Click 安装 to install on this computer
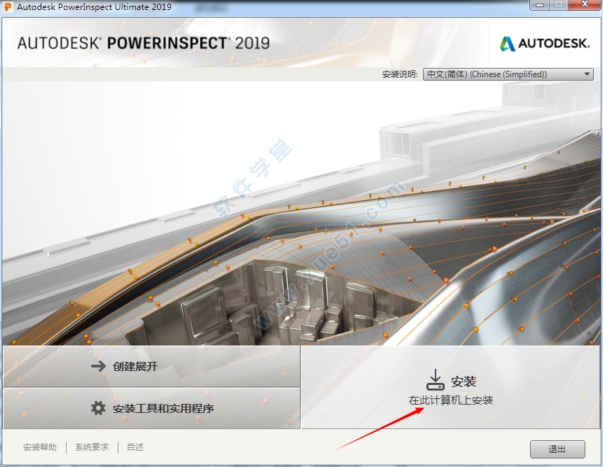The width and height of the screenshot is (603, 467). point(451,387)
